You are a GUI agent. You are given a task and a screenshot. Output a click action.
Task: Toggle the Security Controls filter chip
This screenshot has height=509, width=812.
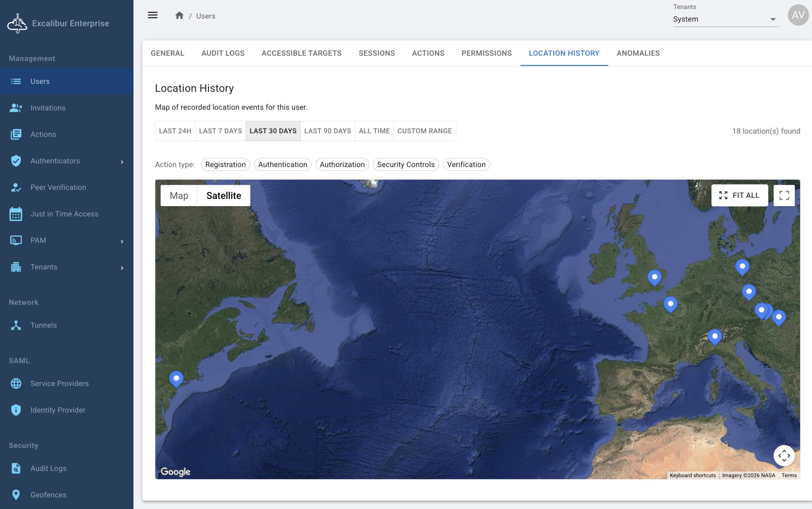[x=406, y=164]
